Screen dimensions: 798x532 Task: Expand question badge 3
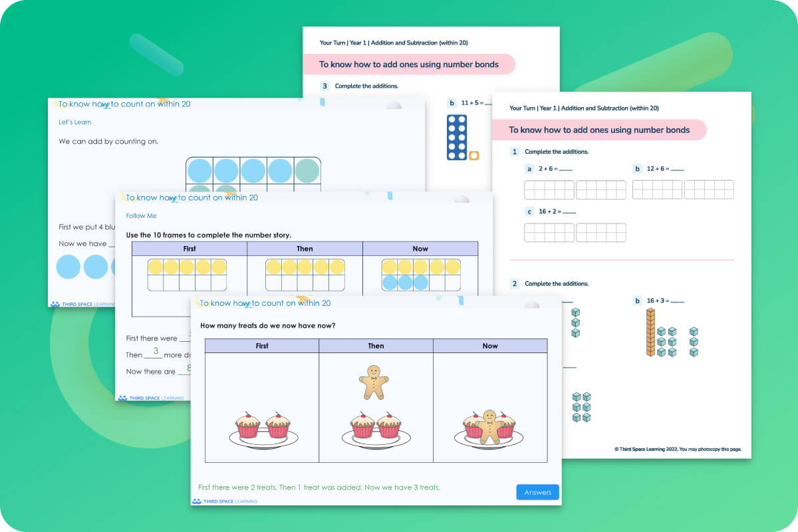tap(323, 86)
